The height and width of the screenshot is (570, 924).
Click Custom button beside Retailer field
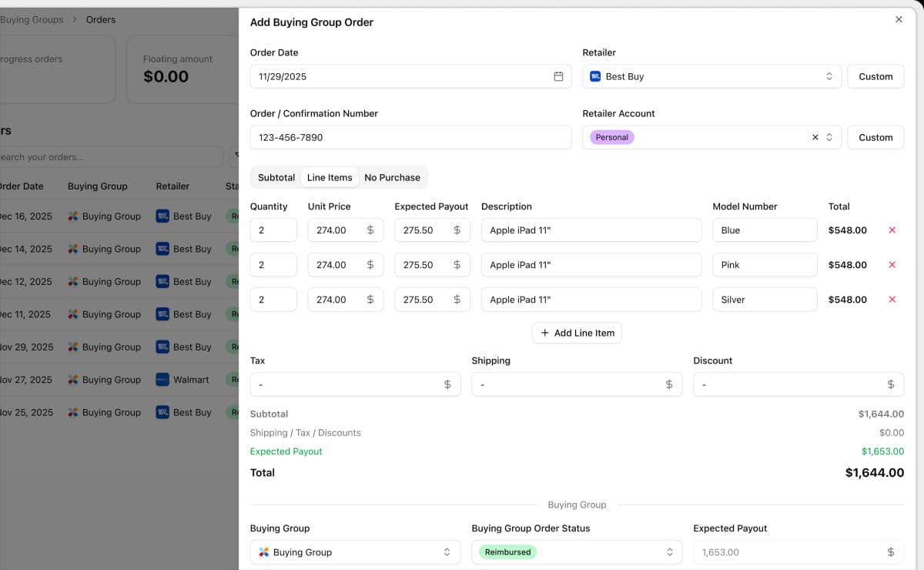[x=875, y=76]
